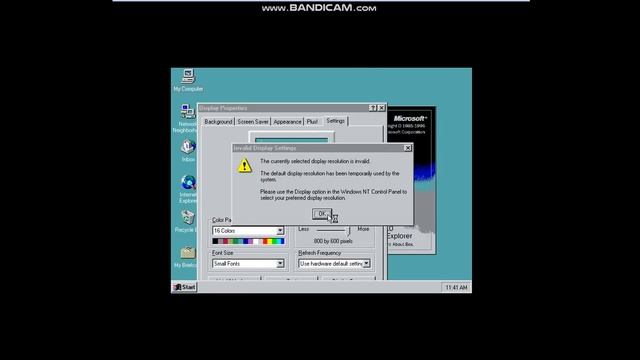Open the Refresh Frequency dropdown
The height and width of the screenshot is (360, 640).
(x=366, y=264)
